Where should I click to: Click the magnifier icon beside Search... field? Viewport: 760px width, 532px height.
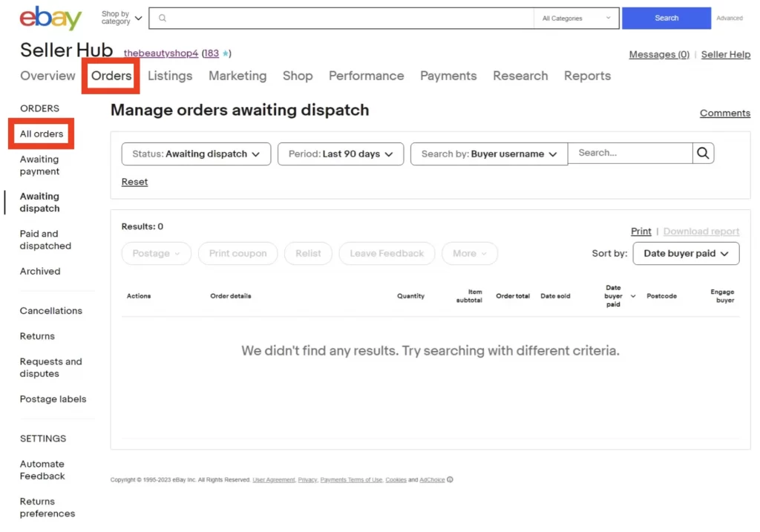point(703,153)
